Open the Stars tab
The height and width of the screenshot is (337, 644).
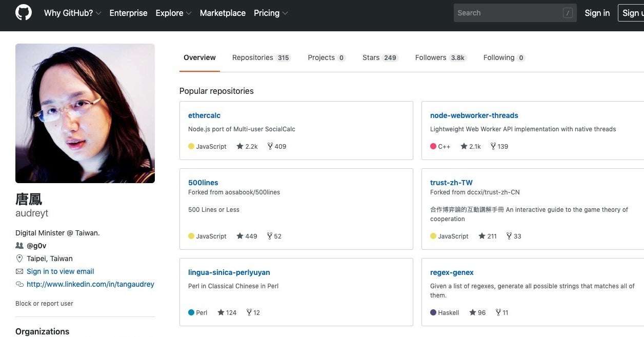[379, 57]
